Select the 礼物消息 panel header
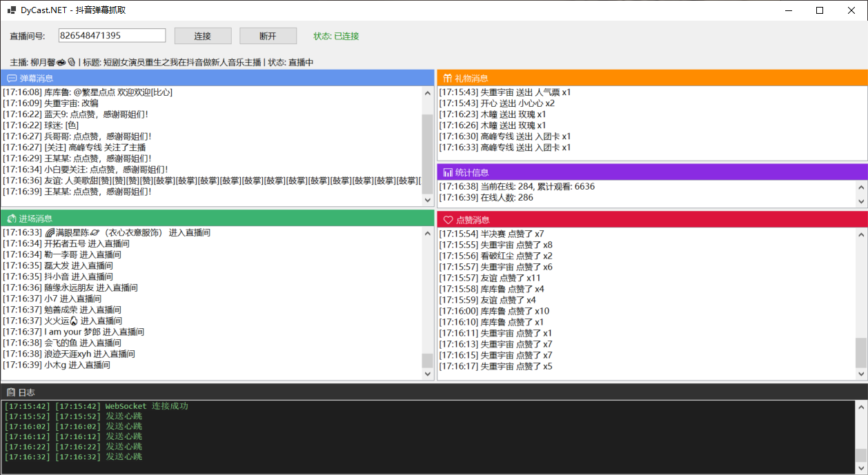This screenshot has height=475, width=868. 651,79
